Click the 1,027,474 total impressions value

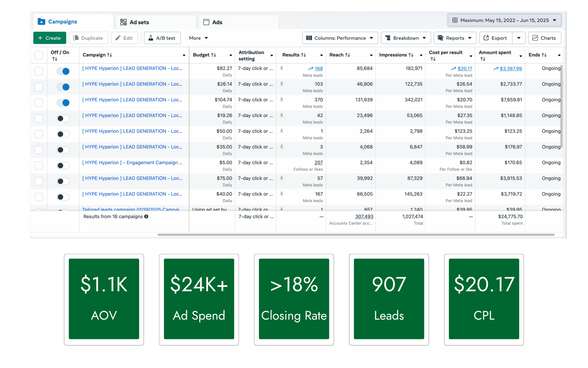click(413, 216)
